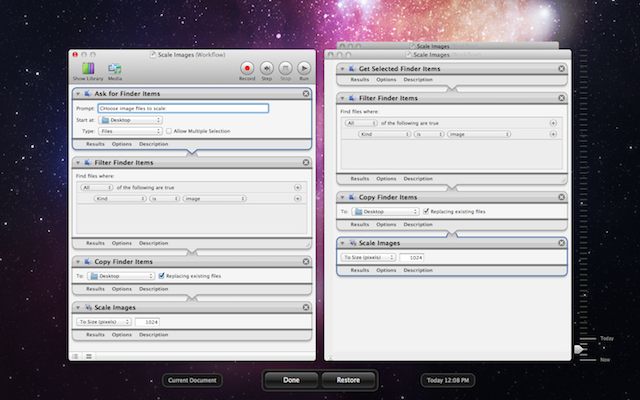This screenshot has width=640, height=400.
Task: Click the Show Library icon
Action: click(86, 67)
